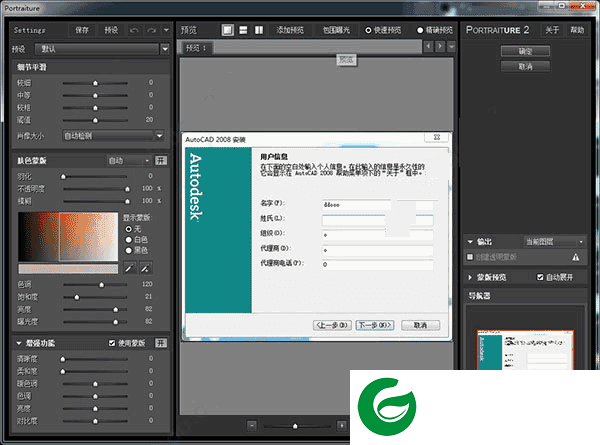Image resolution: width=600 pixels, height=445 pixels.
Task: Click the 预设 preset button in Settings bar
Action: pyautogui.click(x=111, y=30)
